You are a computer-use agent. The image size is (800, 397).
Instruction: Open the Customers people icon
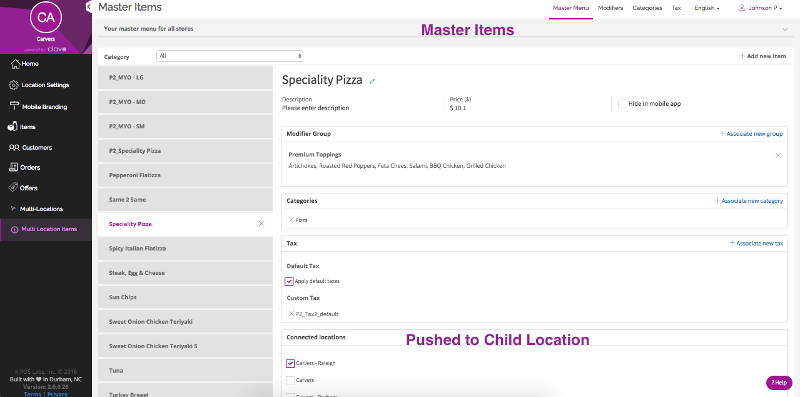[14, 147]
